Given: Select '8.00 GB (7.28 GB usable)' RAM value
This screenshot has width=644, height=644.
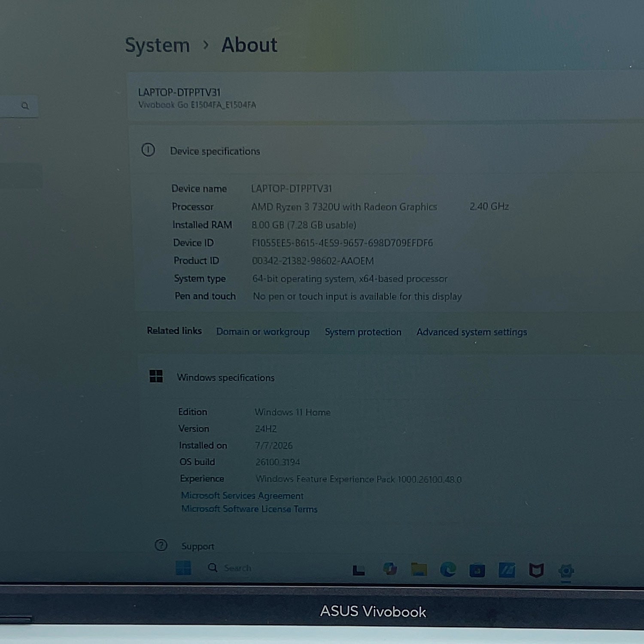Looking at the screenshot, I should point(304,225).
